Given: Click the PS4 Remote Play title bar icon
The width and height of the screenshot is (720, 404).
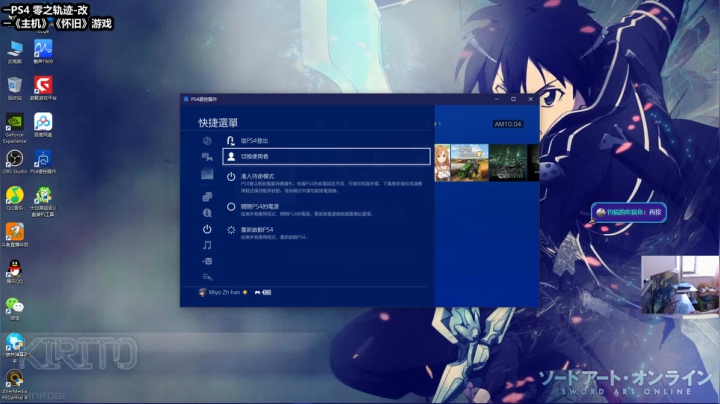Looking at the screenshot, I should tap(186, 99).
